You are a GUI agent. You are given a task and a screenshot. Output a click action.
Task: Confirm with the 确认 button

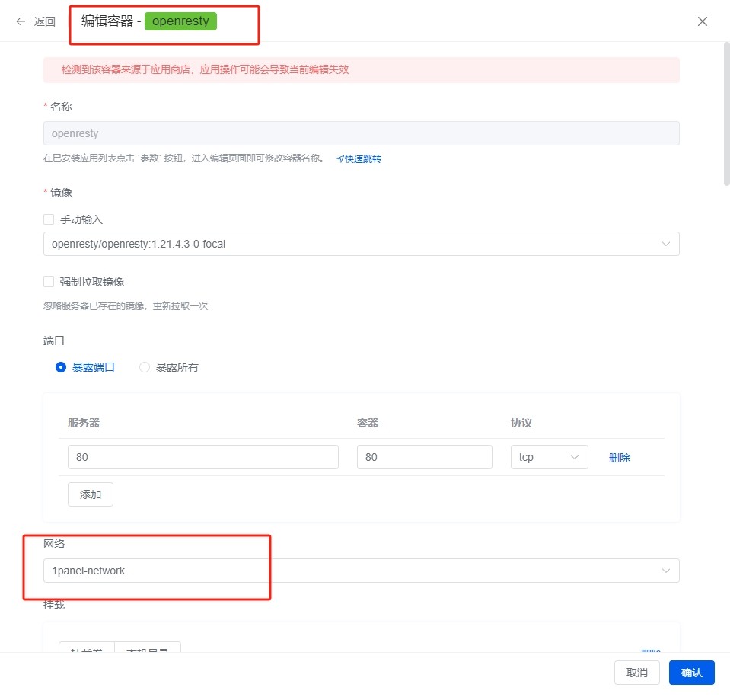pos(691,673)
